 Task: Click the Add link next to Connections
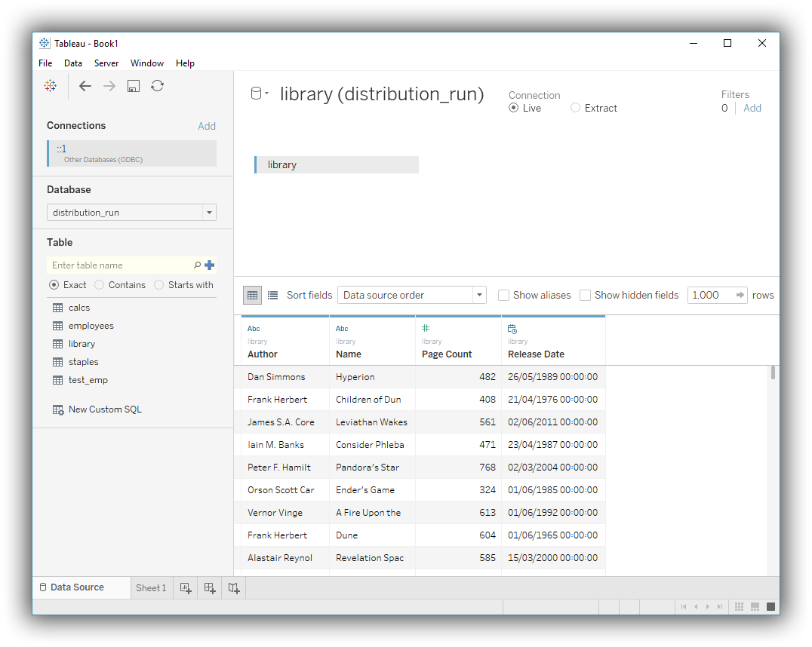pos(207,125)
